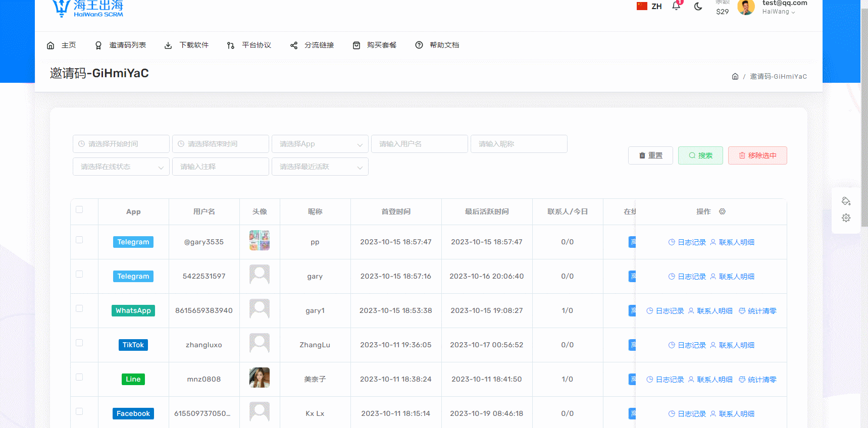This screenshot has width=868, height=428.
Task: Focus the 请输入昵称 field
Action: pyautogui.click(x=519, y=144)
